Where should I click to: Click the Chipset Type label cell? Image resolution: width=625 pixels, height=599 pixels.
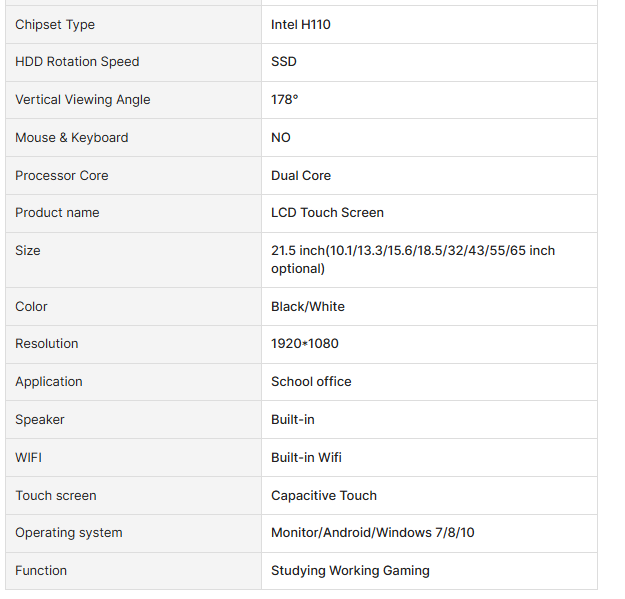(x=134, y=25)
